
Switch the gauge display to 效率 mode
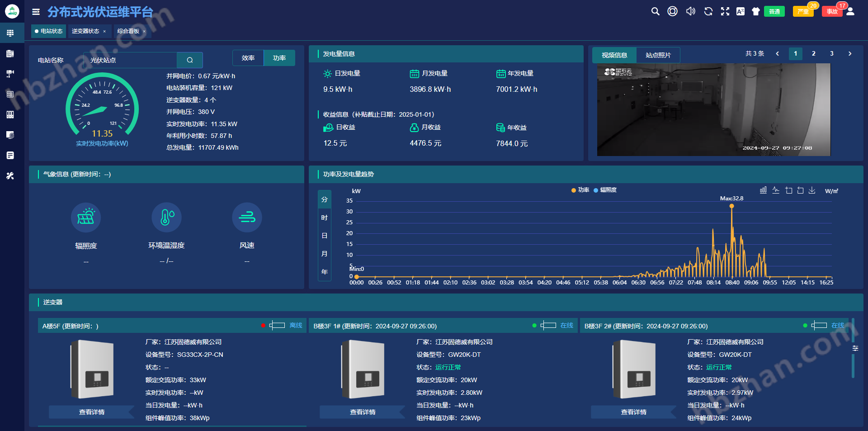(248, 58)
